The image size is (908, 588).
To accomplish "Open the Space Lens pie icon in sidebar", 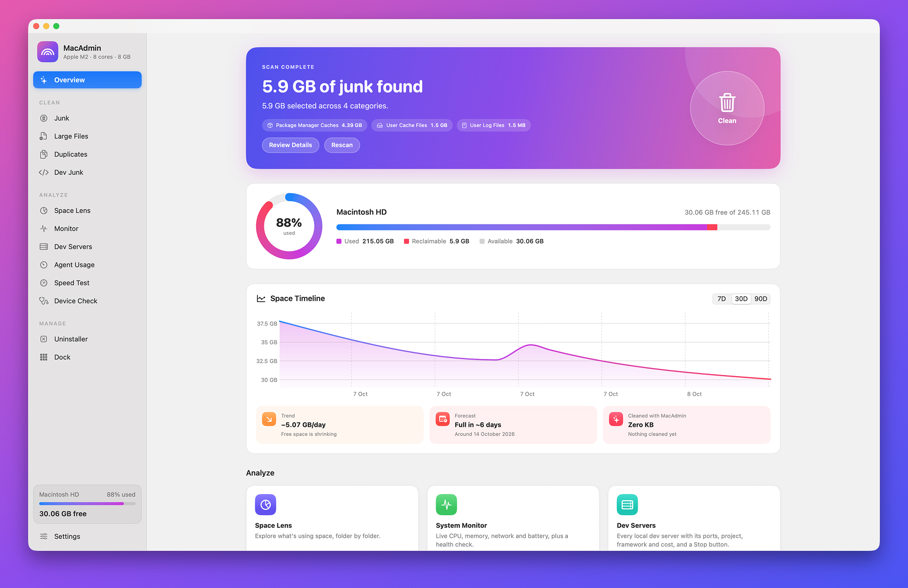I will [44, 210].
